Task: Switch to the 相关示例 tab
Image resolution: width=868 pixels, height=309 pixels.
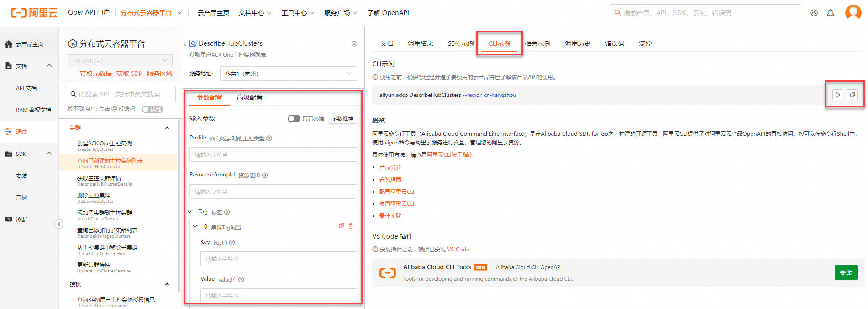Action: tap(537, 43)
